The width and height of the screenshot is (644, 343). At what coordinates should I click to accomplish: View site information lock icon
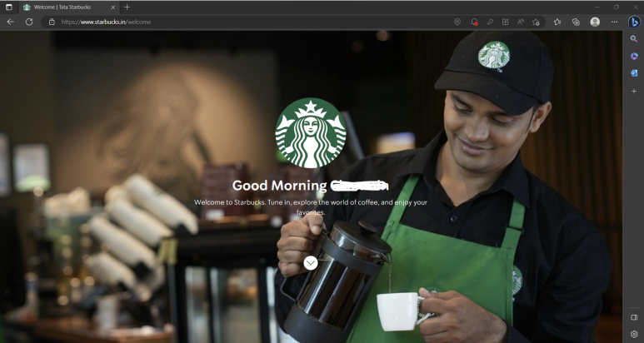click(x=52, y=22)
